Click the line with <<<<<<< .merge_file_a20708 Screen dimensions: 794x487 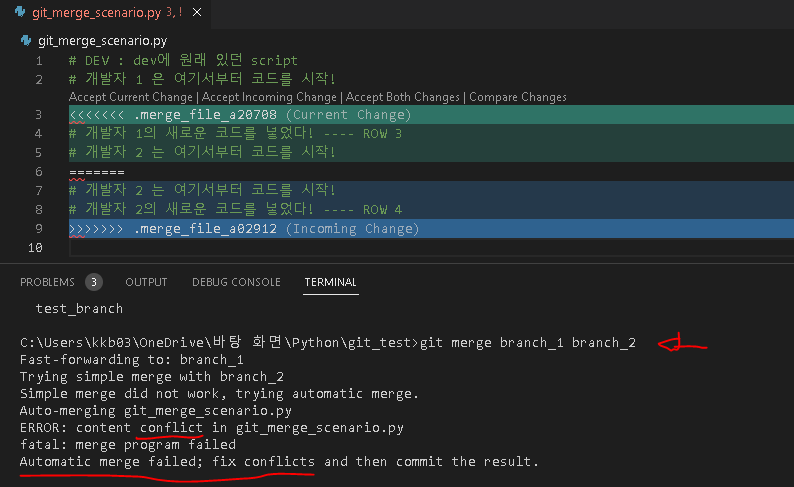[431, 115]
